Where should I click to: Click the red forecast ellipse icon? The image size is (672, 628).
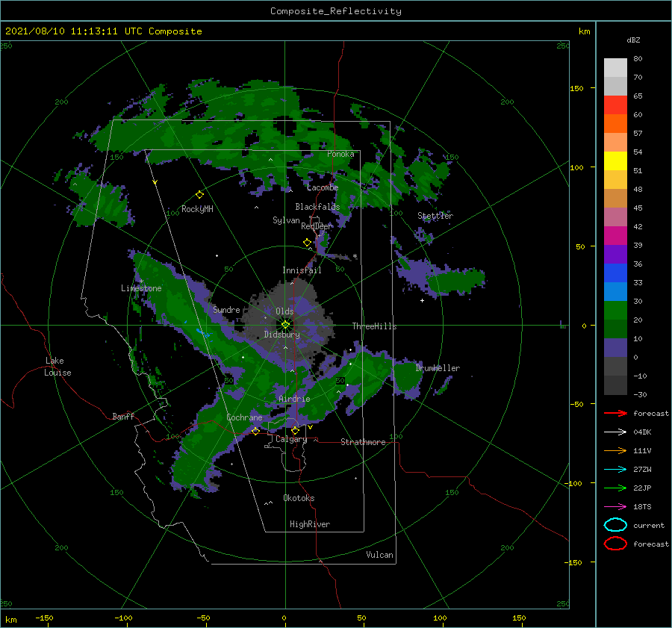[615, 544]
